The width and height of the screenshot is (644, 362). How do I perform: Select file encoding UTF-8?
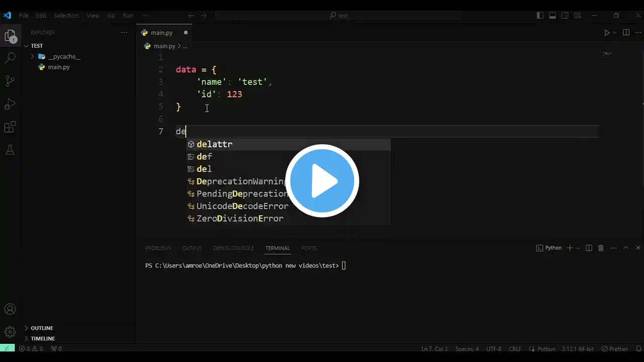click(x=494, y=348)
